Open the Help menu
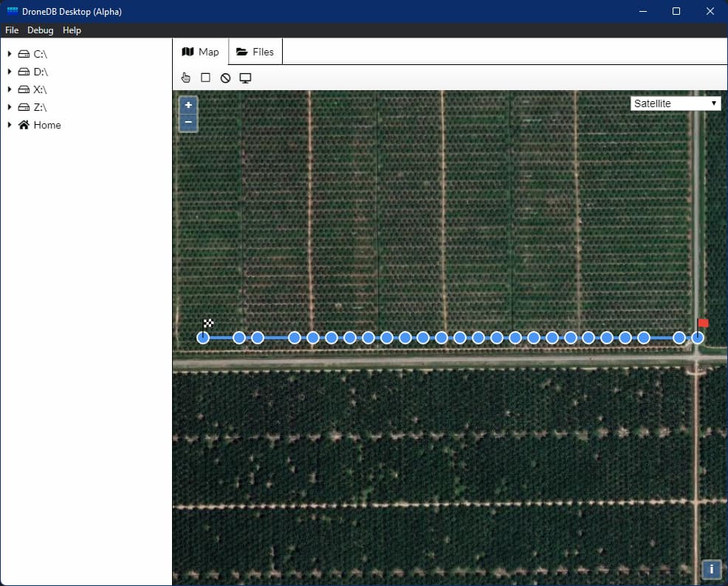 coord(72,30)
